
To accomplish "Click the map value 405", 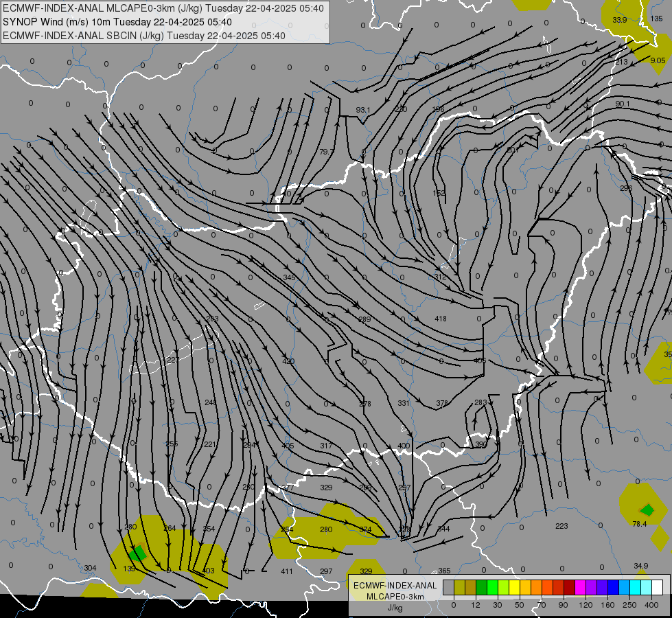I will [x=288, y=446].
